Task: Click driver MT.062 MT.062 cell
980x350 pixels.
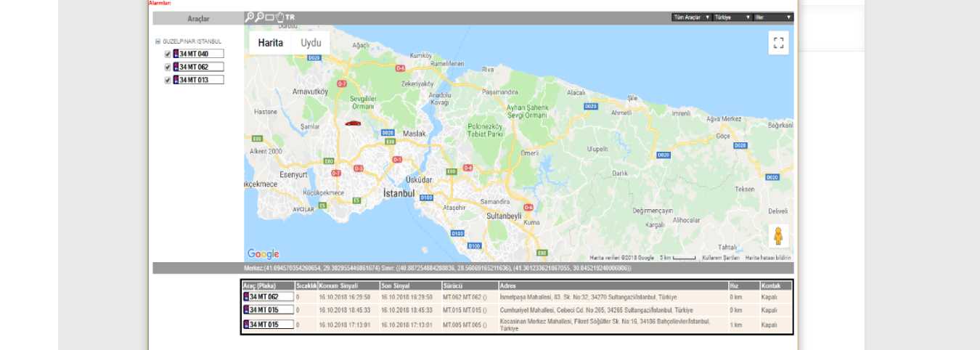Action: [x=470, y=297]
